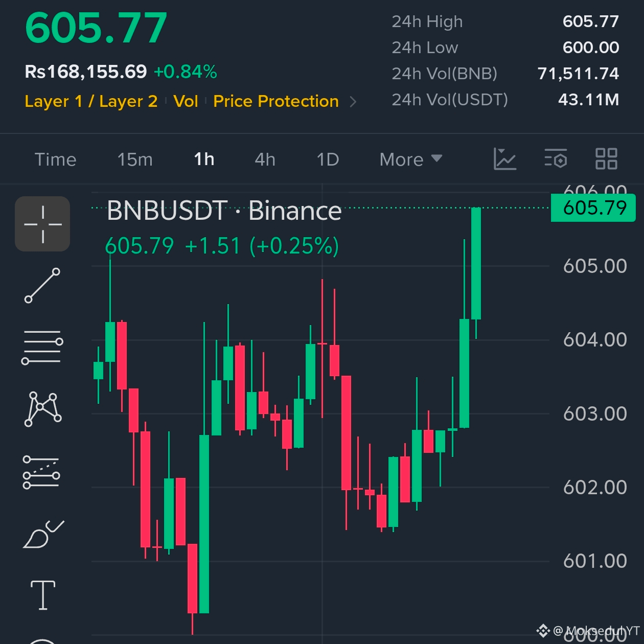The height and width of the screenshot is (644, 644).
Task: Tap the 604.00 price axis label
Action: [x=595, y=340]
